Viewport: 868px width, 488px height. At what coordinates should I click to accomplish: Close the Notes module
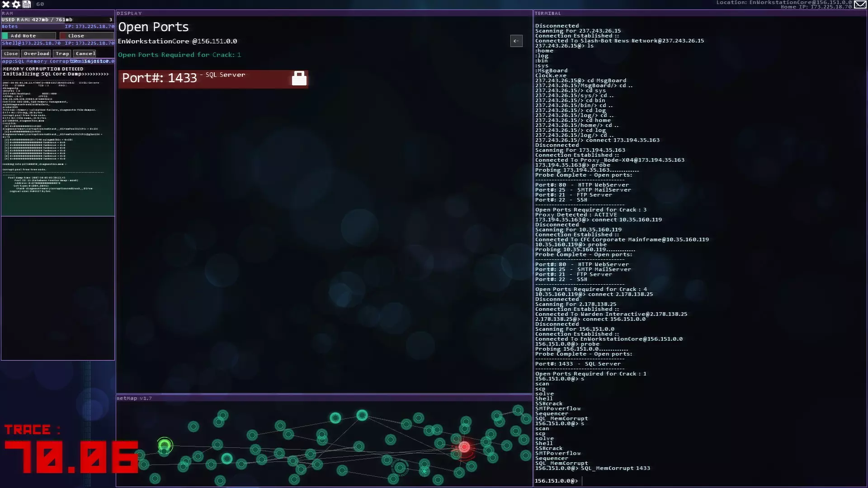86,36
